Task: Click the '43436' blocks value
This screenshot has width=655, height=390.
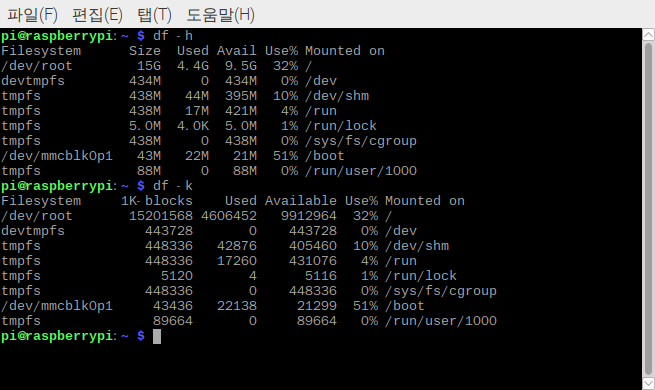Action: click(x=173, y=306)
